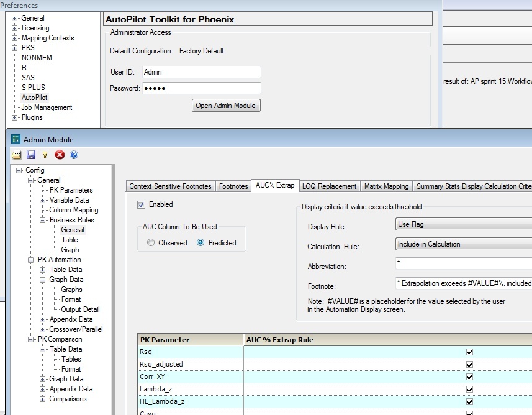Select NONMEM in the Preferences tree
Viewport: 532px width, 415px height.
(x=37, y=58)
